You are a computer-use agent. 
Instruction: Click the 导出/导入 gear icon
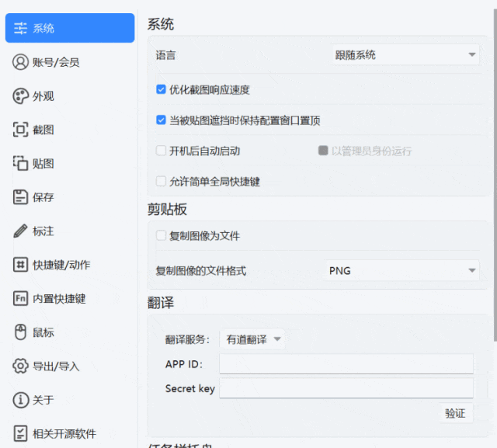[20, 366]
